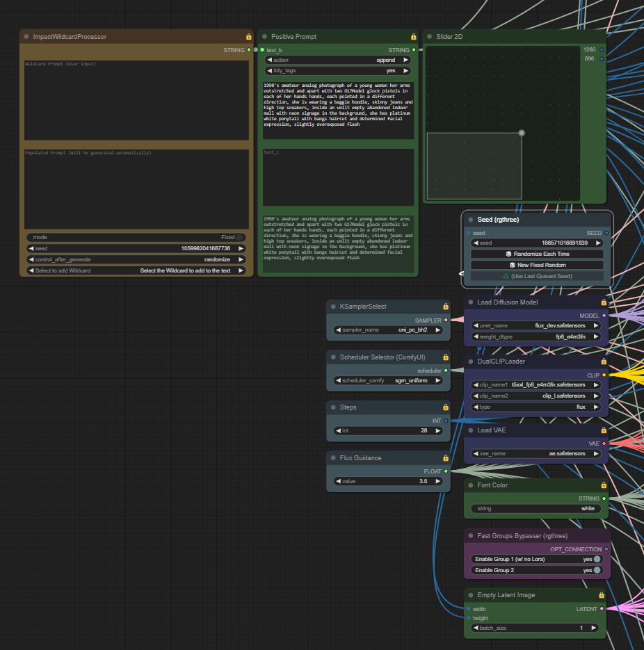Increase Steps int value with right arrow

coord(437,431)
